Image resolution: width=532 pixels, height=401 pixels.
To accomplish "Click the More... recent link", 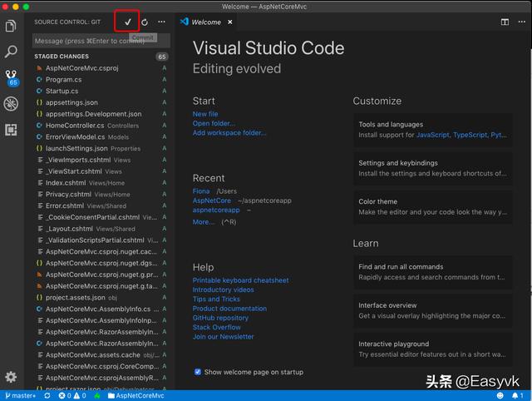I will pyautogui.click(x=203, y=222).
